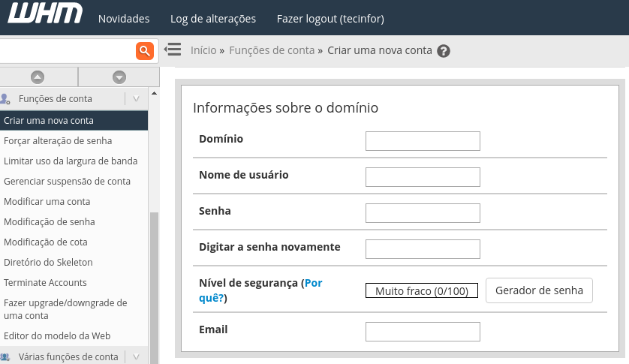629x364 pixels.
Task: Click the Email label
Action: pyautogui.click(x=213, y=329)
